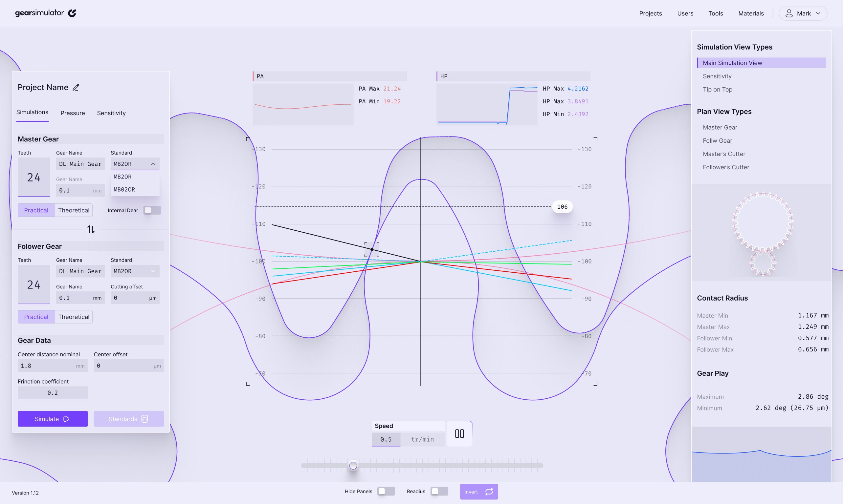This screenshot has height=504, width=843.
Task: Pause the gear simulation playback
Action: coord(459,433)
